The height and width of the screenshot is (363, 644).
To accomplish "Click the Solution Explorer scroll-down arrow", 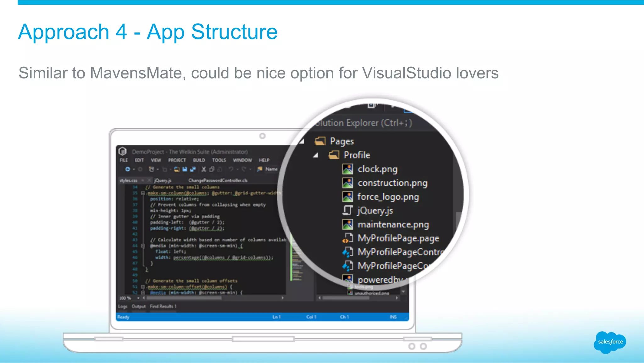I will 403,292.
